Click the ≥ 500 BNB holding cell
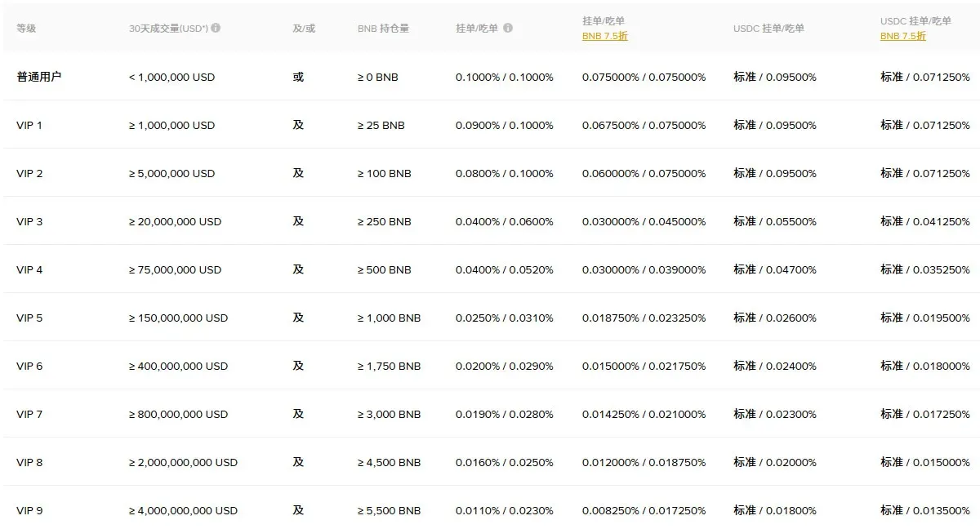This screenshot has height=529, width=980. point(385,269)
